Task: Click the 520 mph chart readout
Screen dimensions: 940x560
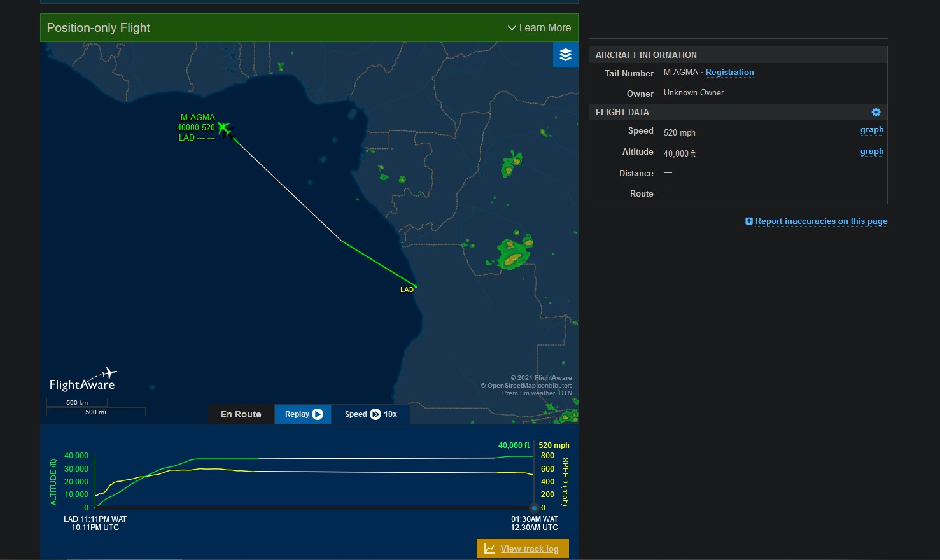Action: (x=554, y=445)
